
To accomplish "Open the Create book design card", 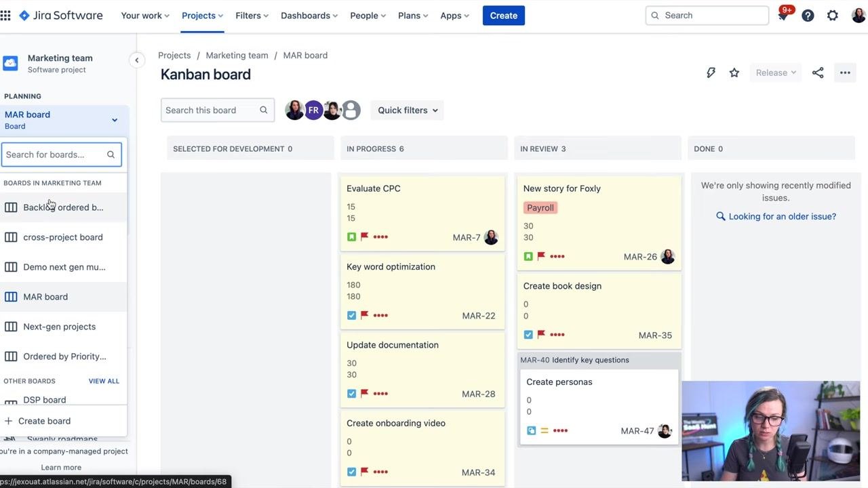I will coord(599,310).
